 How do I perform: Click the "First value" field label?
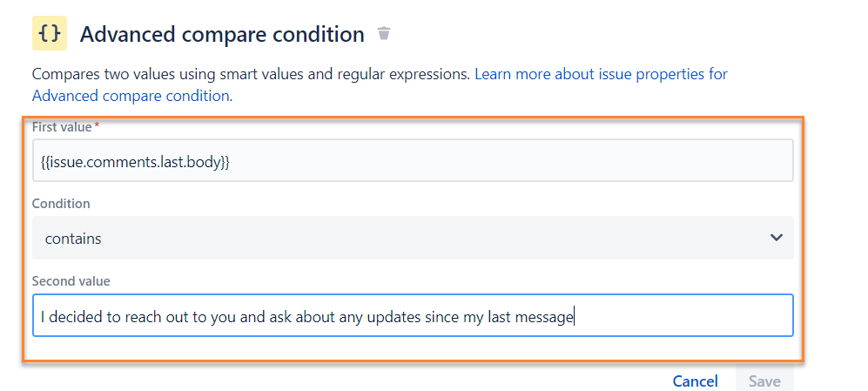[x=61, y=127]
